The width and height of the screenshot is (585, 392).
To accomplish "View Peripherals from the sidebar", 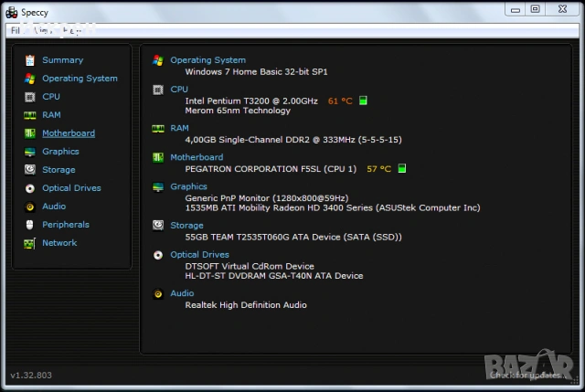I will [66, 225].
